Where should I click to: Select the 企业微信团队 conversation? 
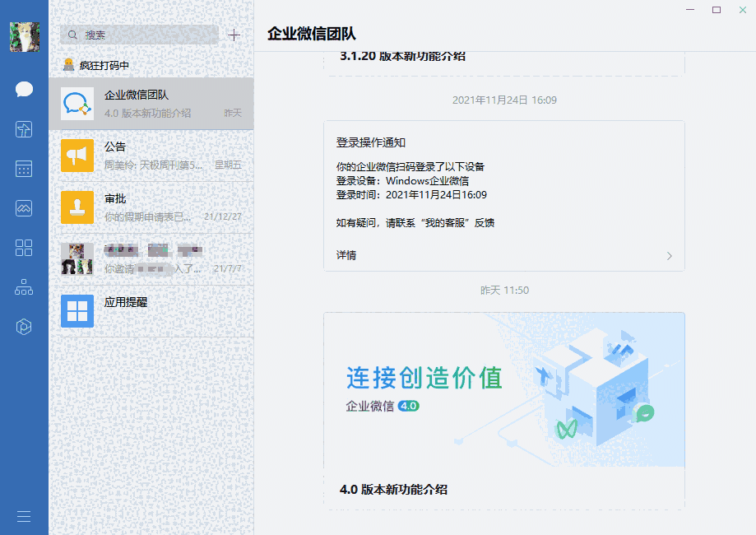tap(152, 103)
